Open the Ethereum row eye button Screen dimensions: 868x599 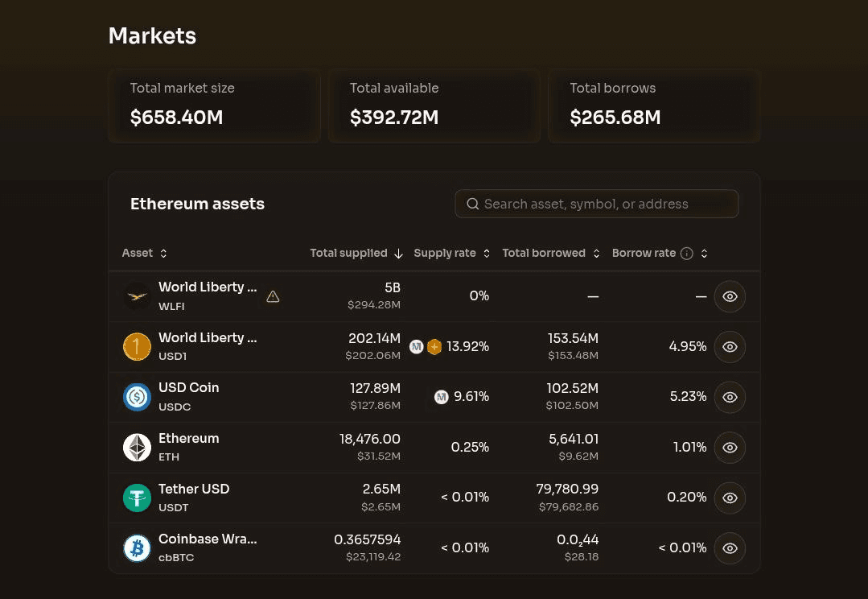(730, 447)
